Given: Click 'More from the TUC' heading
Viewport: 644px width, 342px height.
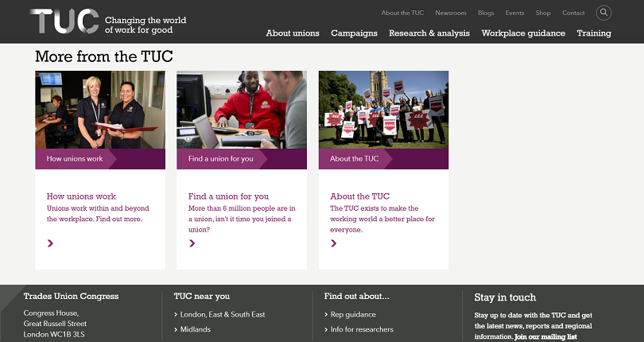Looking at the screenshot, I should 104,56.
